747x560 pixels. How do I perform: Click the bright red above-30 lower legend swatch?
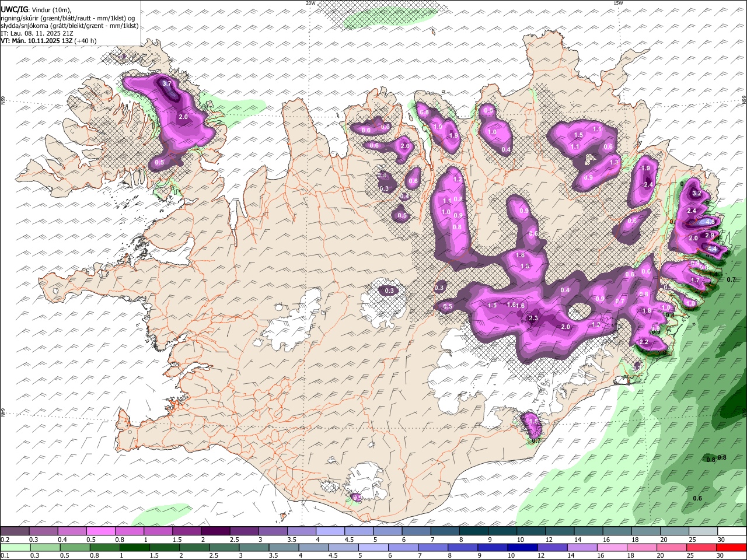(x=730, y=548)
